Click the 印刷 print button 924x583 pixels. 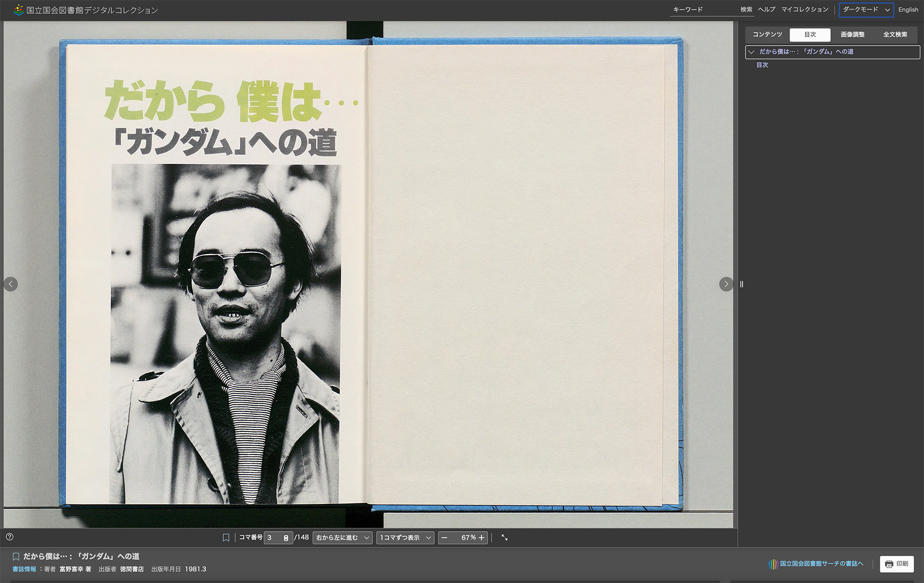(x=896, y=564)
